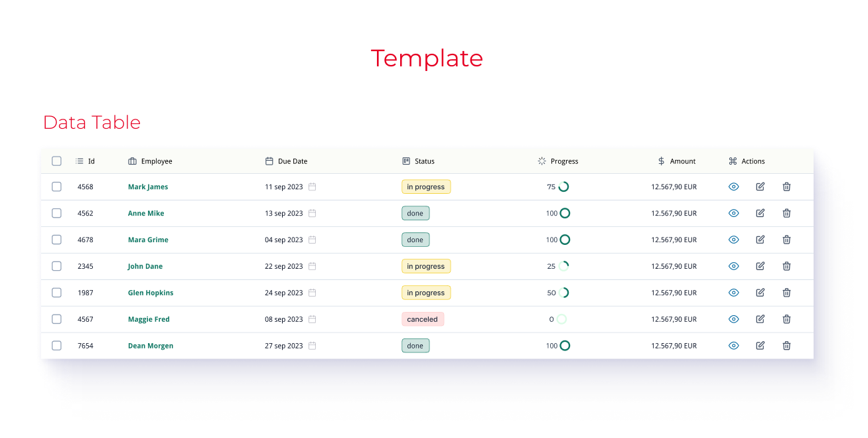Open calendar picker beside 13 sep 2023
868x438 pixels.
coord(312,213)
